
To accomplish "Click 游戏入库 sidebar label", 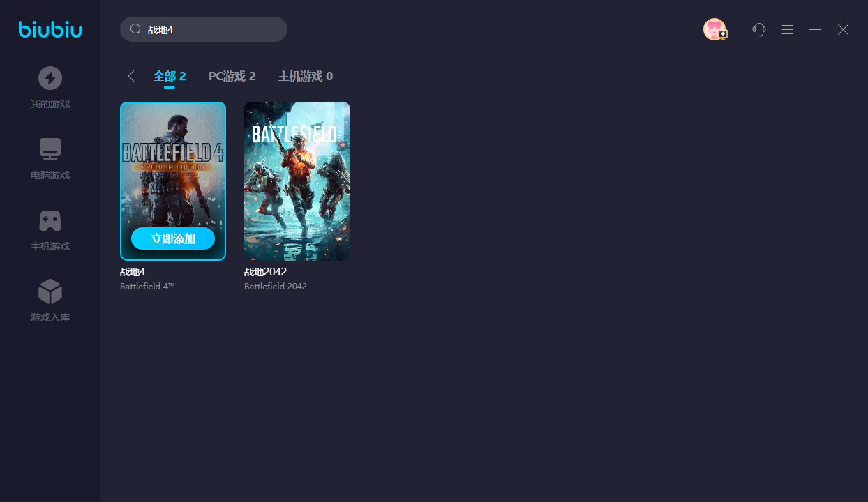I will tap(50, 318).
